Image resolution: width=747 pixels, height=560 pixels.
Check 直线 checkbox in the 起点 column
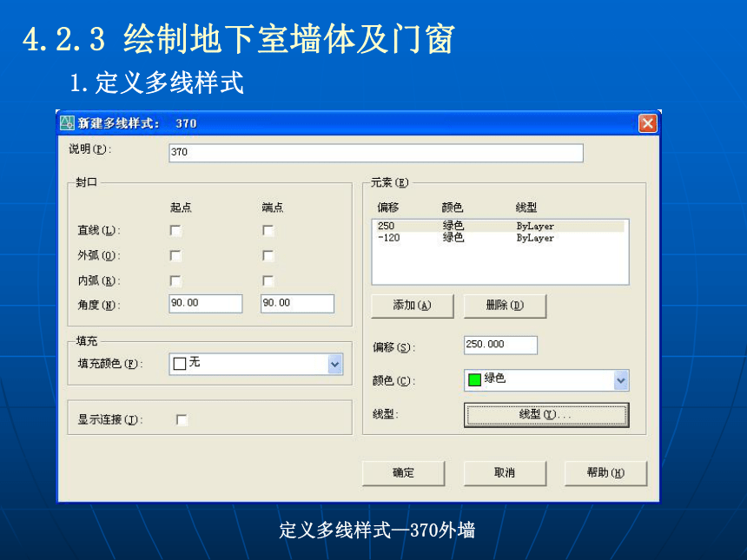click(x=175, y=230)
